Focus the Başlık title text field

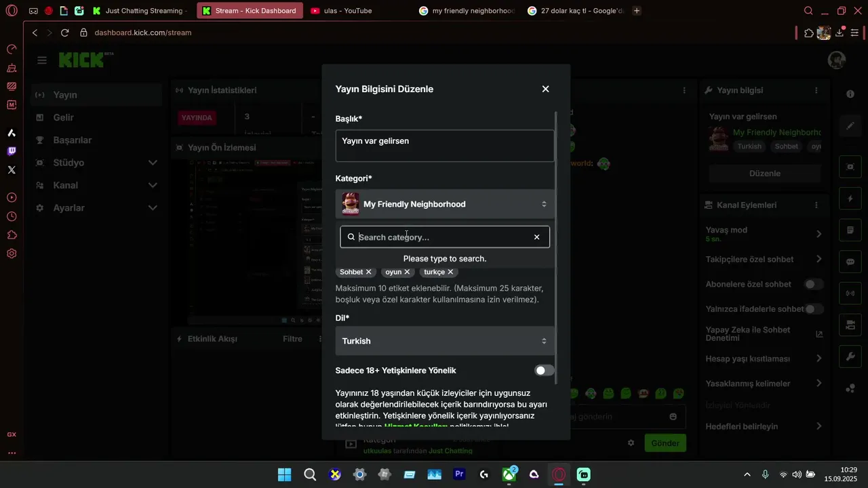pyautogui.click(x=445, y=146)
